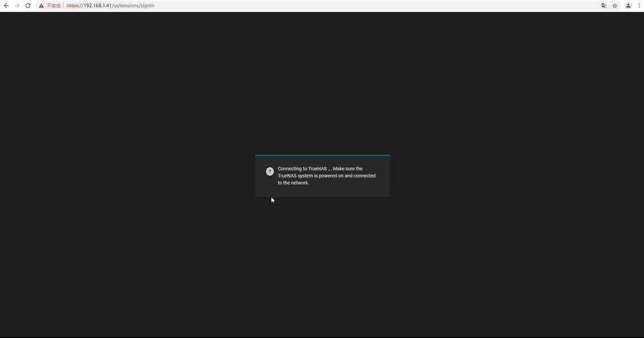Reload the TrueNAS sign-in page
The height and width of the screenshot is (338, 644).
(28, 6)
